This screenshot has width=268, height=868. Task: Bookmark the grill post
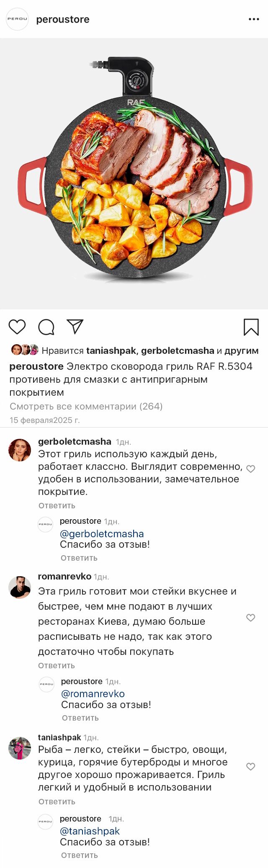[x=251, y=327]
